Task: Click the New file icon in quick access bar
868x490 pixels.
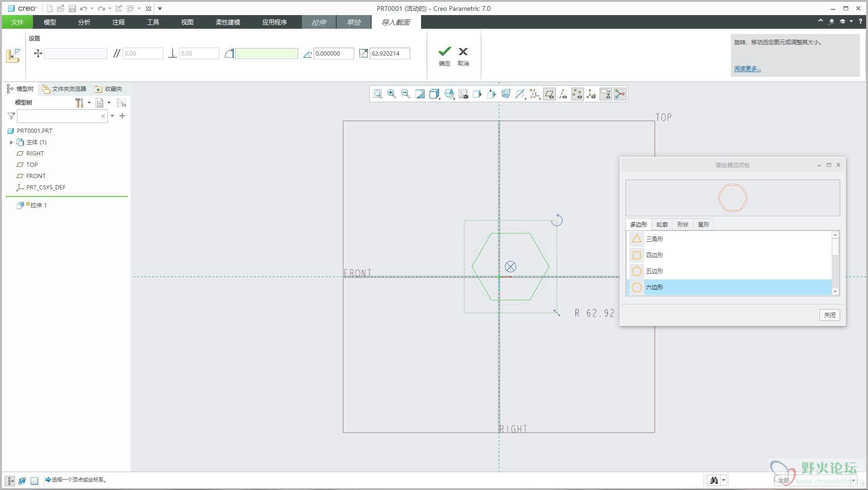Action: click(49, 8)
